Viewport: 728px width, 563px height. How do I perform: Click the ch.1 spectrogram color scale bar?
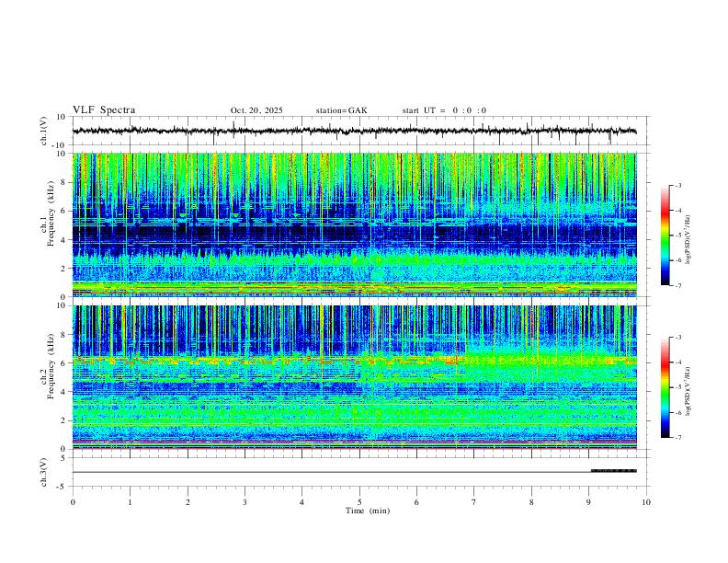[x=665, y=236]
